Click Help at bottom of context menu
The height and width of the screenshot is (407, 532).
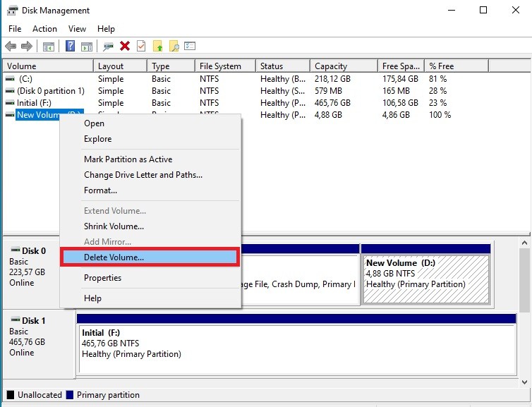[x=150, y=298]
